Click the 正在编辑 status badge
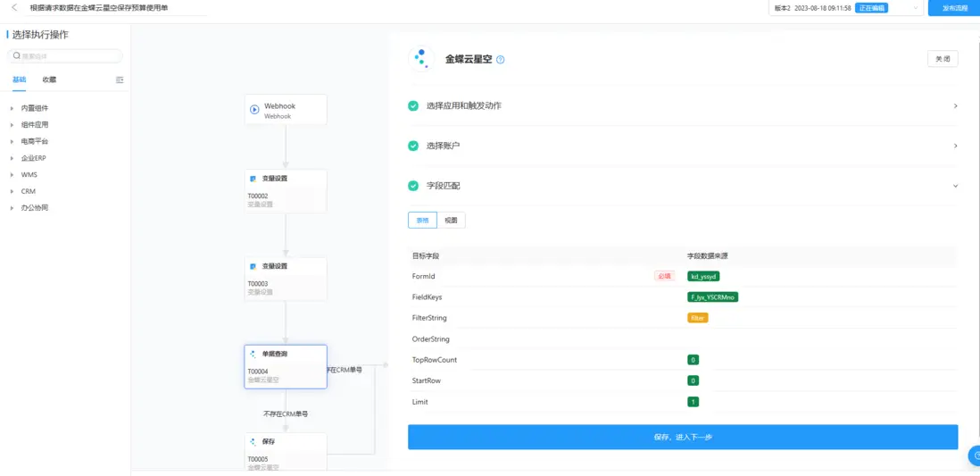This screenshot has height=476, width=980. tap(872, 8)
